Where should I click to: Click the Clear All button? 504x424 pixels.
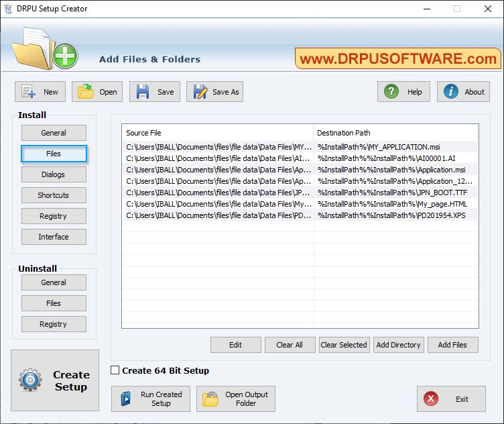tap(290, 345)
